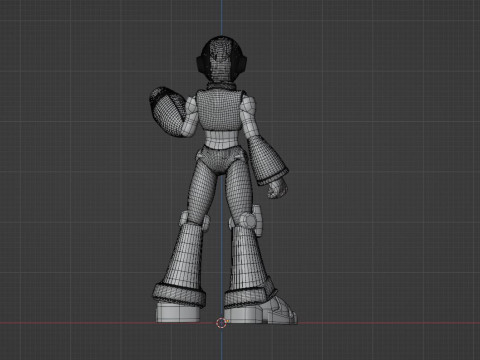The width and height of the screenshot is (480, 360).
Task: Select the character's clenched fist
Action: [x=277, y=189]
